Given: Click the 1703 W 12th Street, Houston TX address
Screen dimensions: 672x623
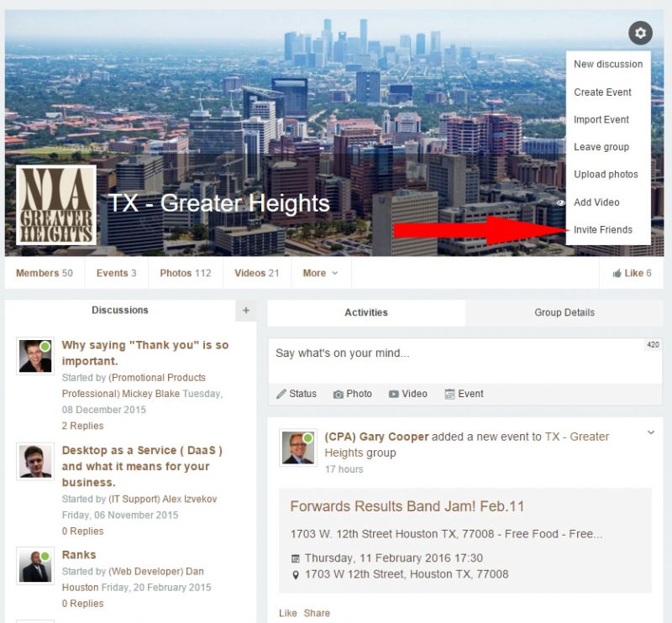Looking at the screenshot, I should click(407, 574).
